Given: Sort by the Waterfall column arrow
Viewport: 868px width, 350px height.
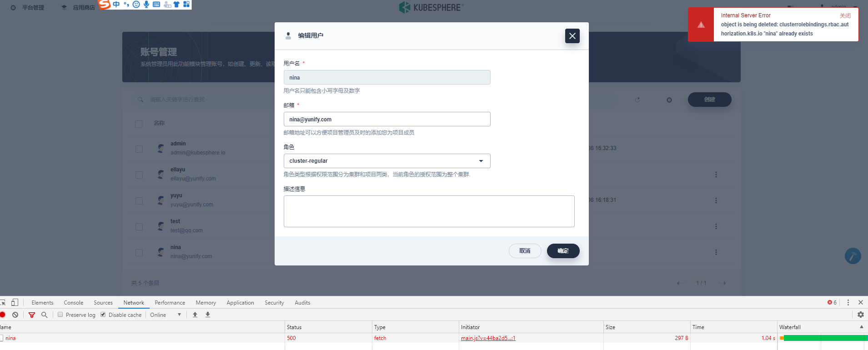Looking at the screenshot, I should coord(861,327).
